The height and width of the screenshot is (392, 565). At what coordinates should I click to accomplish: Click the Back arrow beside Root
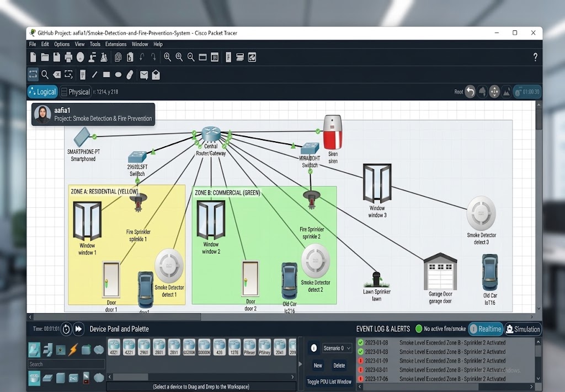pyautogui.click(x=470, y=92)
